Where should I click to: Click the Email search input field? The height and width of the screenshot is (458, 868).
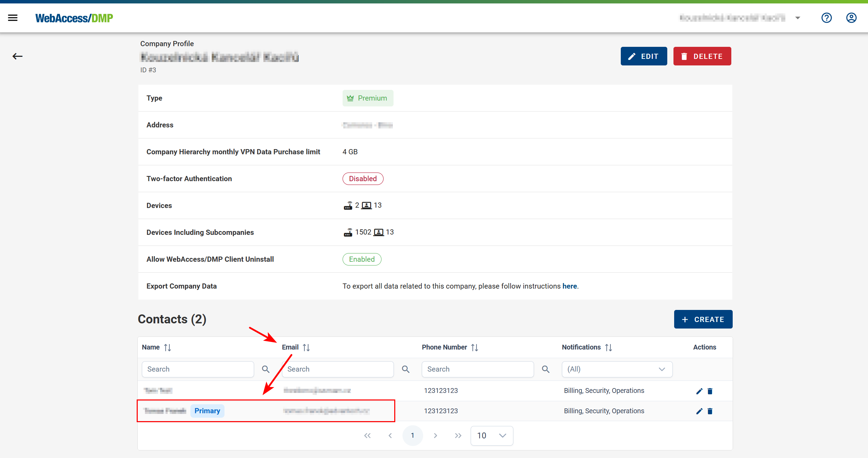(337, 369)
